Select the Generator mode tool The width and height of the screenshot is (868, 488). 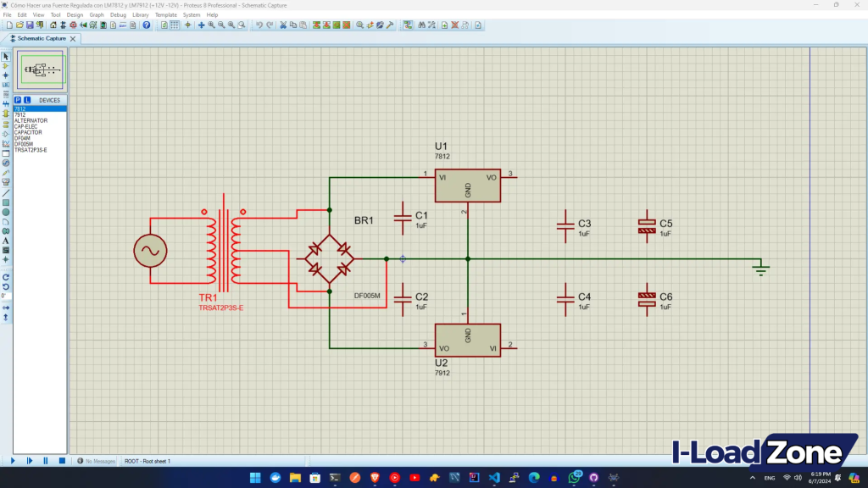point(7,162)
